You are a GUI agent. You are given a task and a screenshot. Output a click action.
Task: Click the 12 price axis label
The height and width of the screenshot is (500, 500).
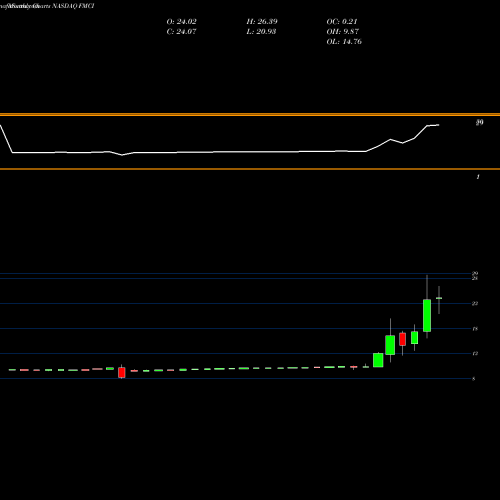point(475,353)
